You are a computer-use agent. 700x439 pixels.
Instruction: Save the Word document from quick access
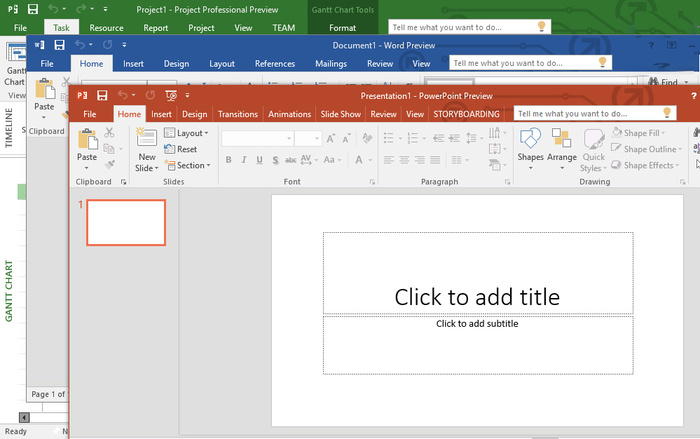coord(59,45)
